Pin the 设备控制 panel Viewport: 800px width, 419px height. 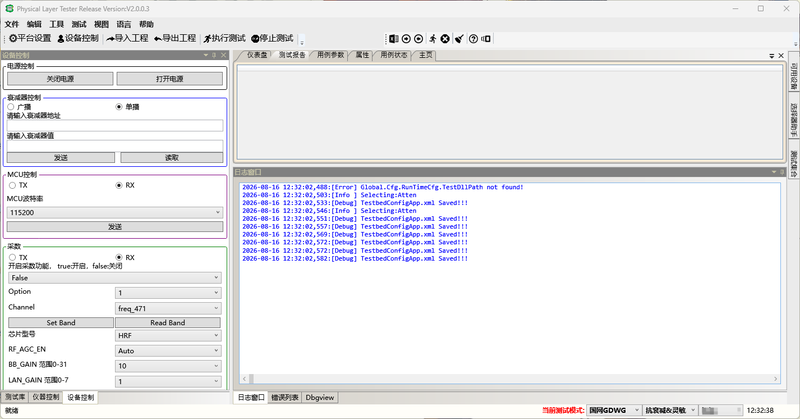[214, 55]
